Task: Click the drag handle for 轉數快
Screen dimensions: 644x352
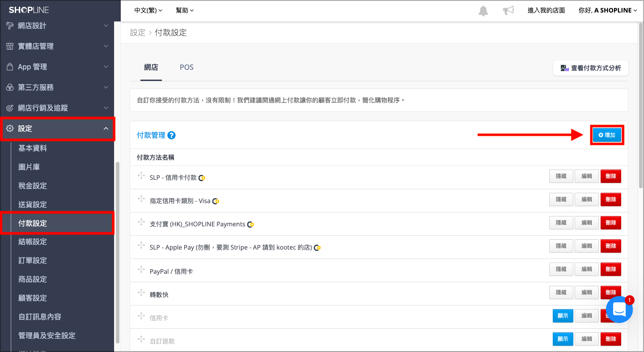Action: click(x=141, y=293)
